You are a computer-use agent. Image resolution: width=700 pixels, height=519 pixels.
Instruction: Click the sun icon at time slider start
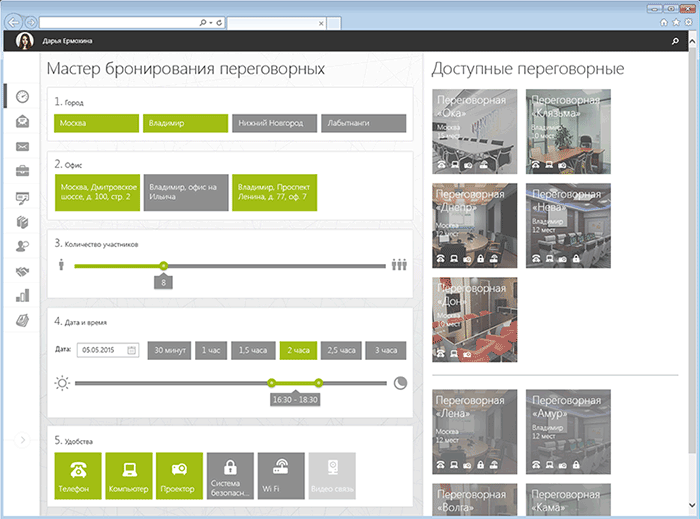[62, 383]
